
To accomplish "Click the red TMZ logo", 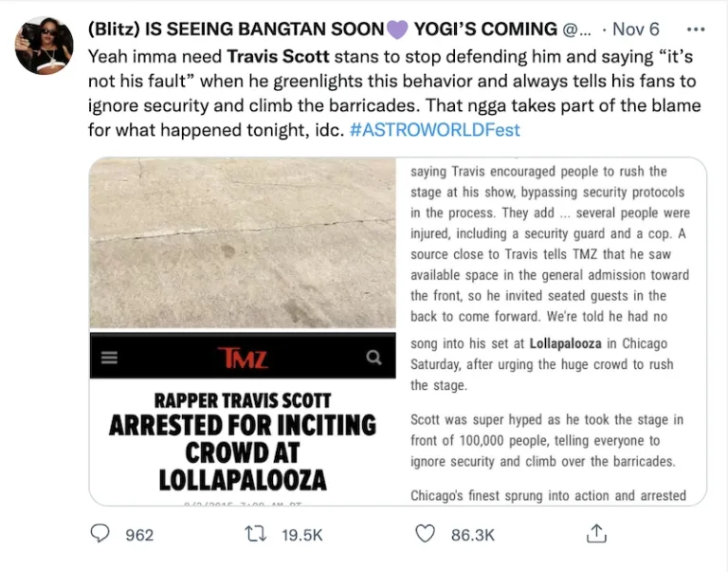I will pos(243,358).
